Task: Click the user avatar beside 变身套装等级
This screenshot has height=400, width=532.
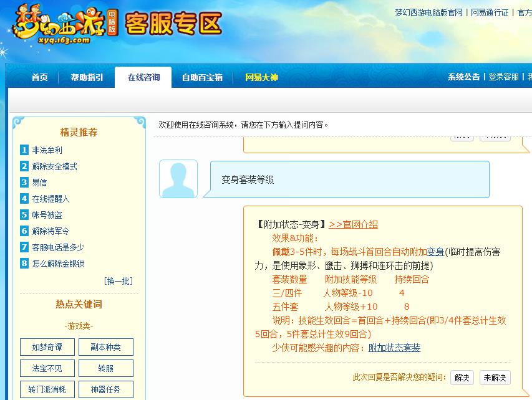Action: [178, 179]
